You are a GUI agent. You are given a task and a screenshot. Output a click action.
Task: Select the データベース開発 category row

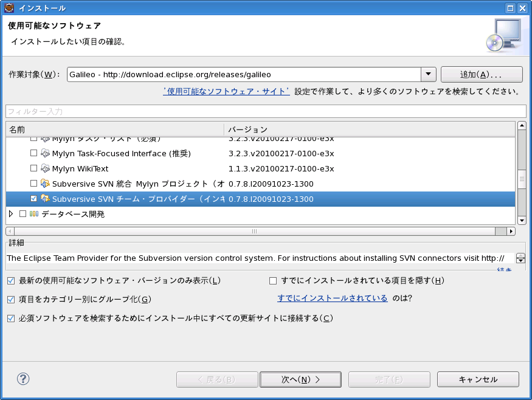pyautogui.click(x=260, y=214)
